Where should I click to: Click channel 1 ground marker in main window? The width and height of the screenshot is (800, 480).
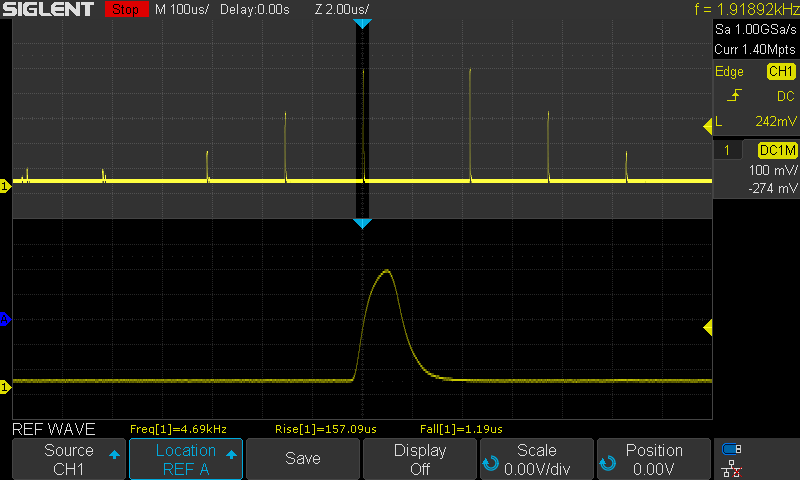5,186
